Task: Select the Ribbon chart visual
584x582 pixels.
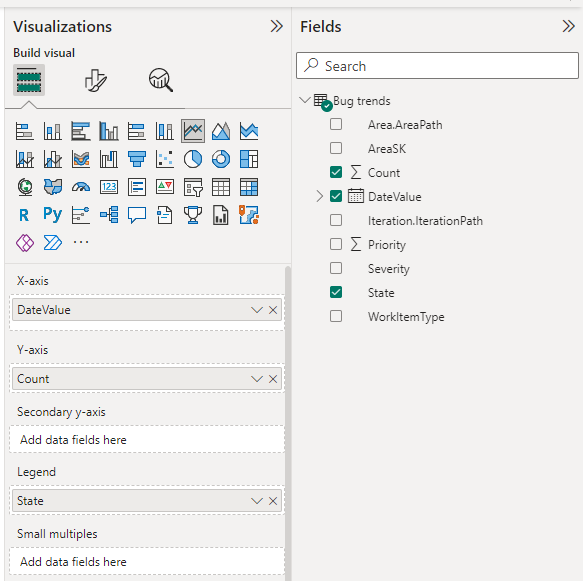Action: (81, 159)
